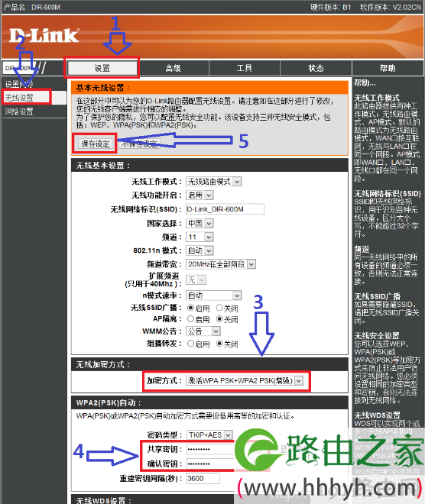Image resolution: width=425 pixels, height=504 pixels.
Task: Select 无线设置 in the sidebar
Action: [19, 98]
